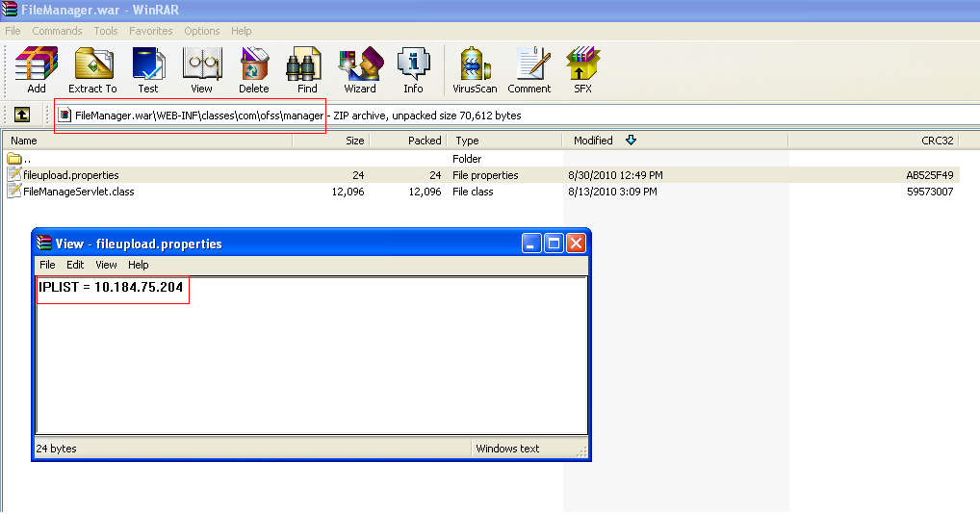The image size is (980, 514).
Task: Click the Delete toolbar icon
Action: (x=254, y=64)
